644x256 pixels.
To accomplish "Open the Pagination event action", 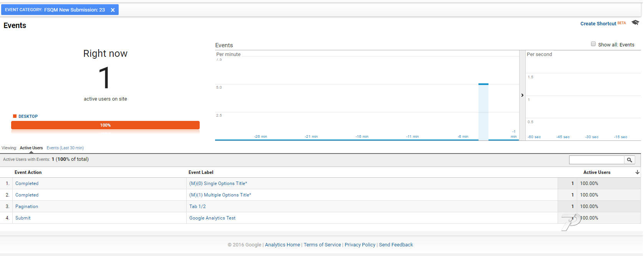I will (26, 206).
